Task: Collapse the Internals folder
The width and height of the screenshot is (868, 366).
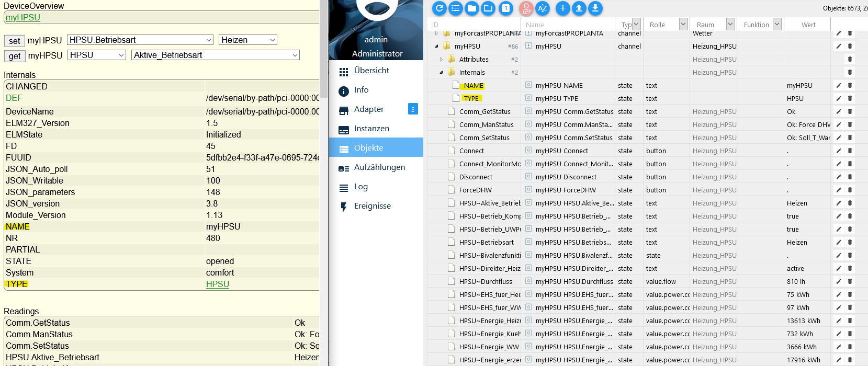Action: pyautogui.click(x=441, y=72)
